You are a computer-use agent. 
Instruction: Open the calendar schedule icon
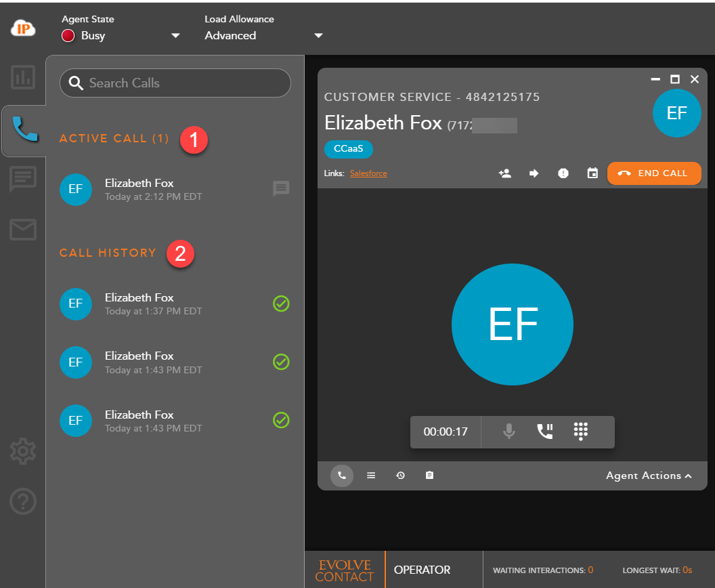pos(592,173)
